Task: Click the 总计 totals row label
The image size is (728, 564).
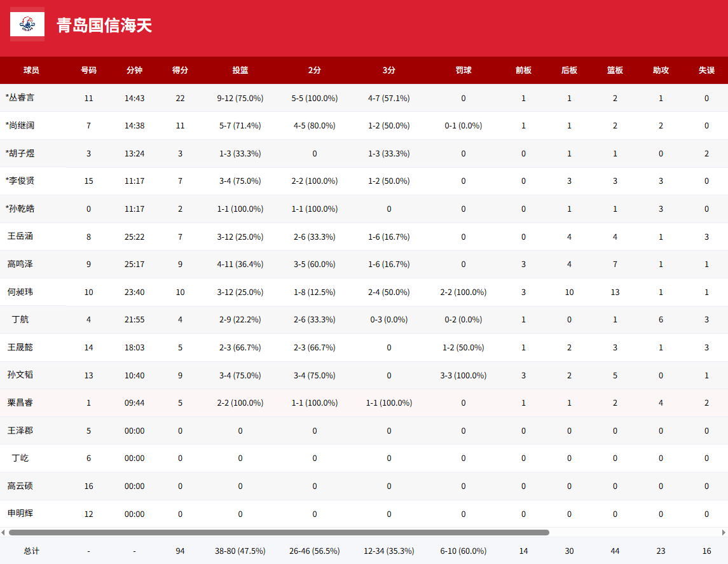Action: [31, 551]
